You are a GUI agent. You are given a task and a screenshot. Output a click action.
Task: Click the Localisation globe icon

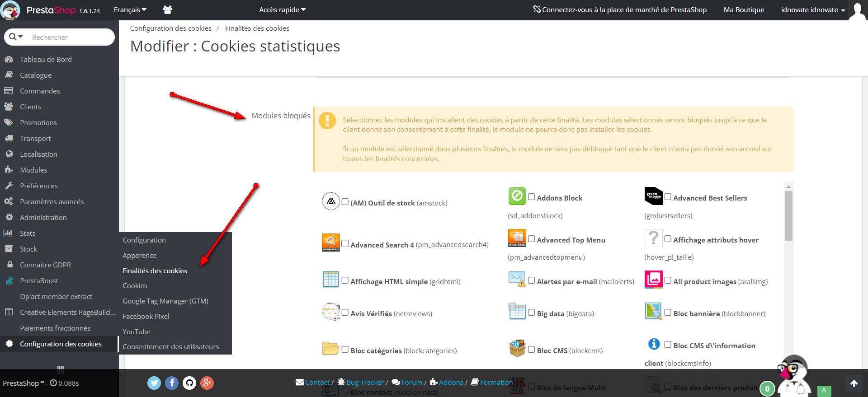(x=9, y=154)
